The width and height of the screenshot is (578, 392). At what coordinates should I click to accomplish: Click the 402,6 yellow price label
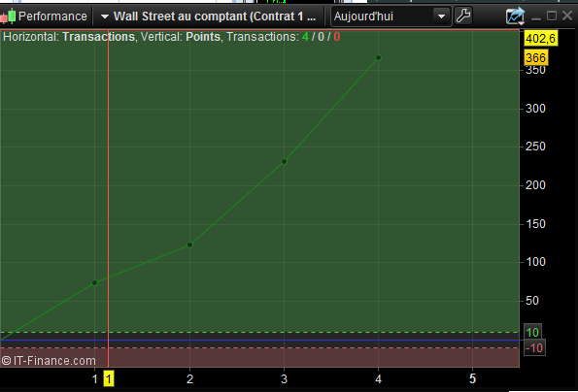[x=541, y=38]
